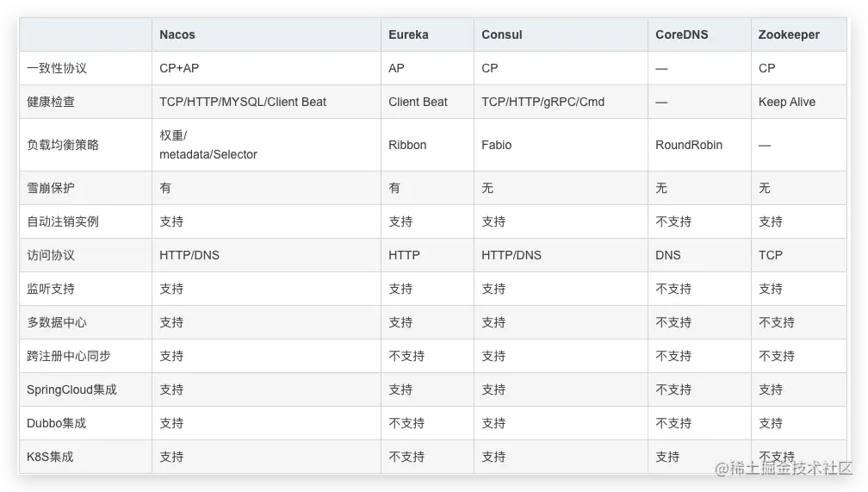Click the 雪崩保护 row label

(50, 188)
